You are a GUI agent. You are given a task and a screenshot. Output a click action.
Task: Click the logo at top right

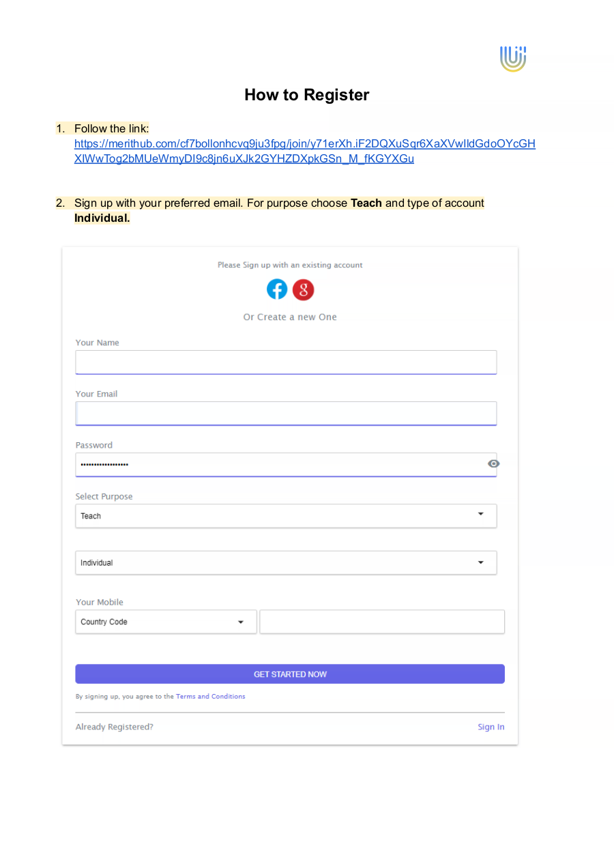pyautogui.click(x=513, y=59)
